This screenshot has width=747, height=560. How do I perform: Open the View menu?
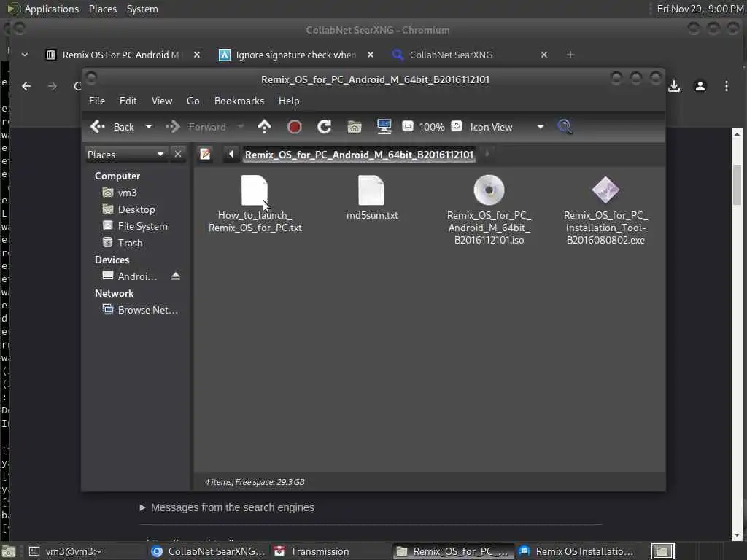point(161,101)
